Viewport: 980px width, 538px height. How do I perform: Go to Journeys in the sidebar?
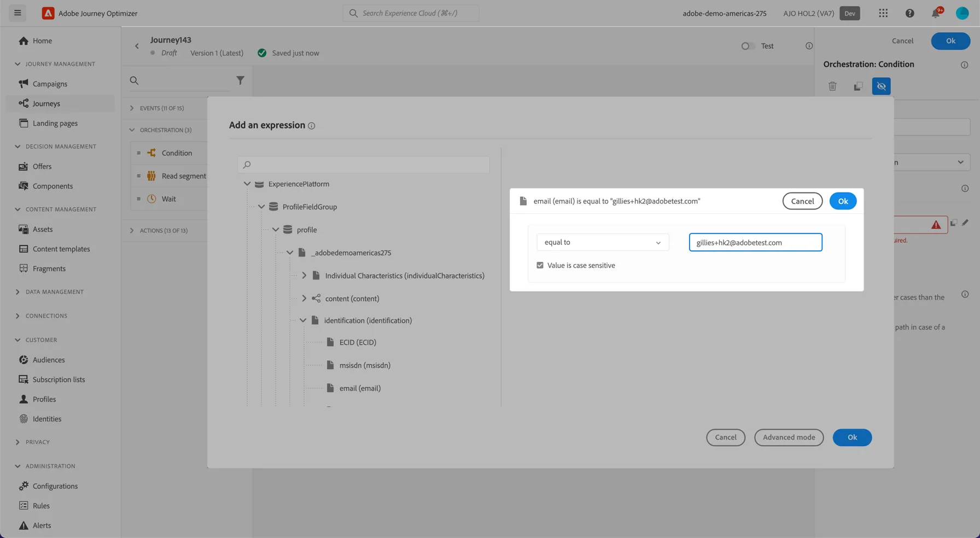click(46, 103)
